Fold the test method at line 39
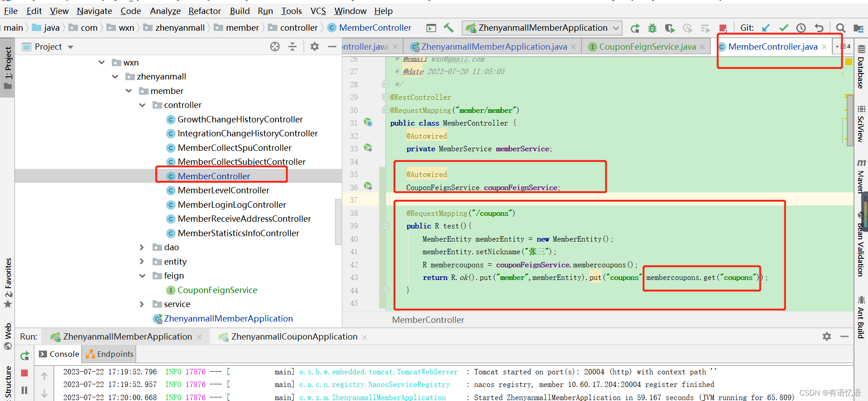 (386, 225)
